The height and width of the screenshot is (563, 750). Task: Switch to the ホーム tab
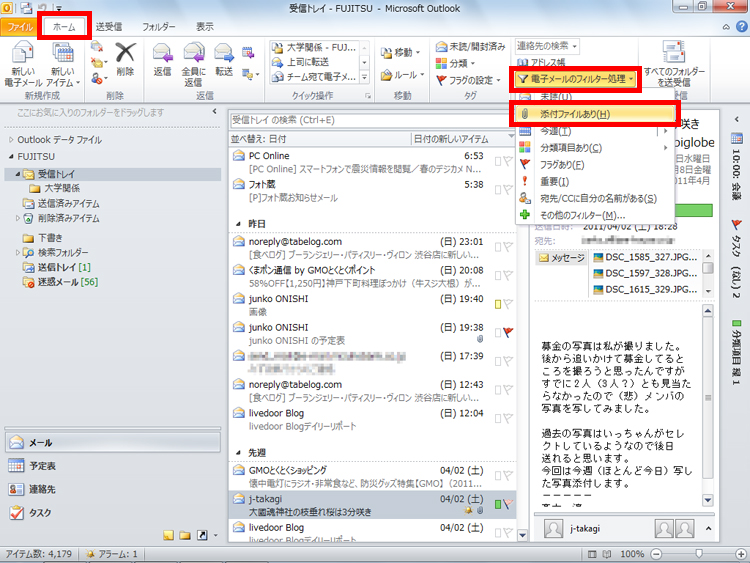pyautogui.click(x=64, y=27)
